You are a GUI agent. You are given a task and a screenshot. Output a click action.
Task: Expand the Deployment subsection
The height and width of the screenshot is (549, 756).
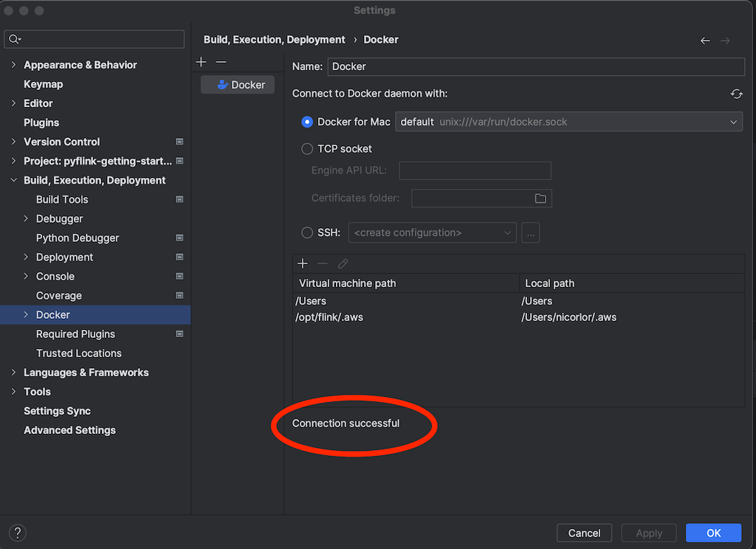pyautogui.click(x=26, y=258)
